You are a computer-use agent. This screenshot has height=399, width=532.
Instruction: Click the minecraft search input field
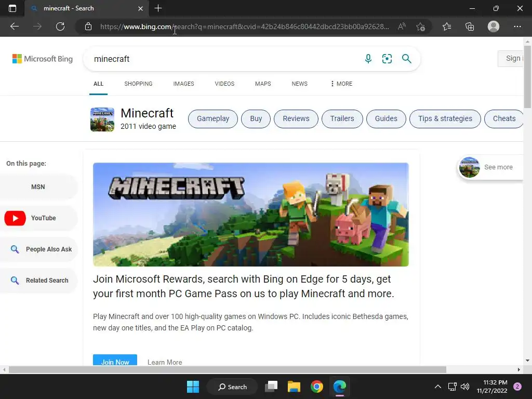click(224, 59)
